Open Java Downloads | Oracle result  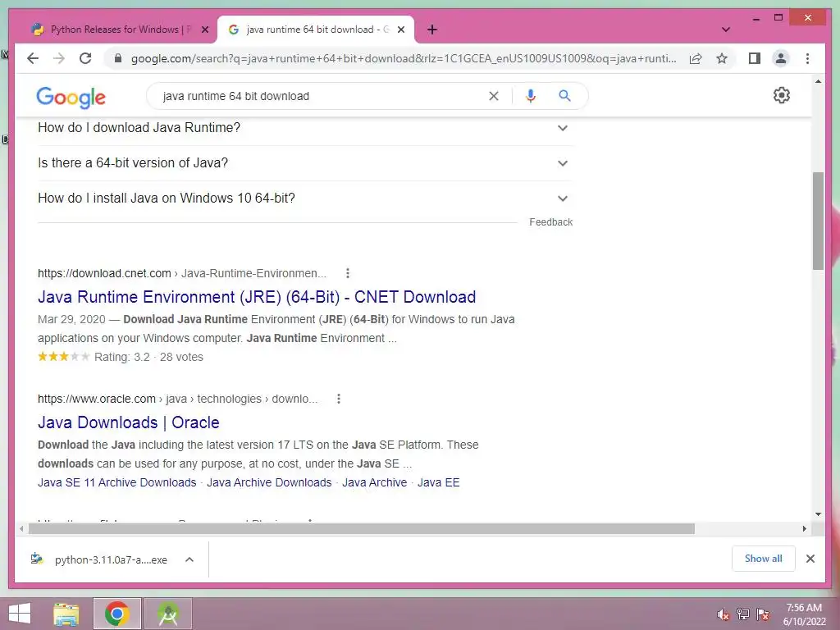coord(129,422)
